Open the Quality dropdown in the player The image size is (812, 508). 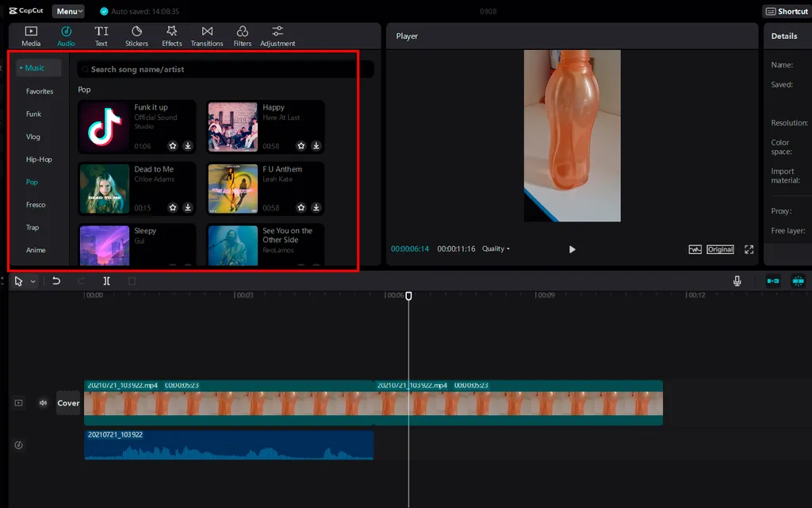coord(496,248)
